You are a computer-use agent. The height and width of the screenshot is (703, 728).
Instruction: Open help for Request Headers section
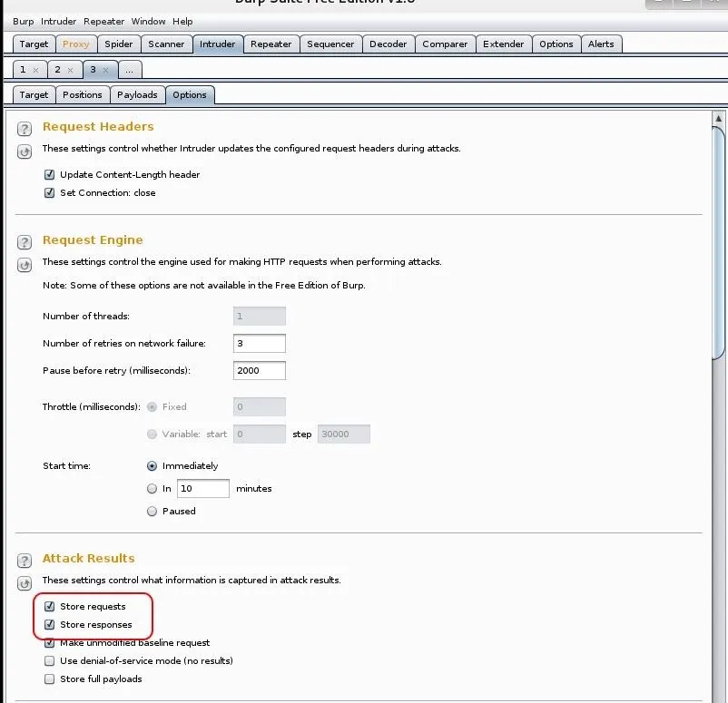[x=25, y=129]
